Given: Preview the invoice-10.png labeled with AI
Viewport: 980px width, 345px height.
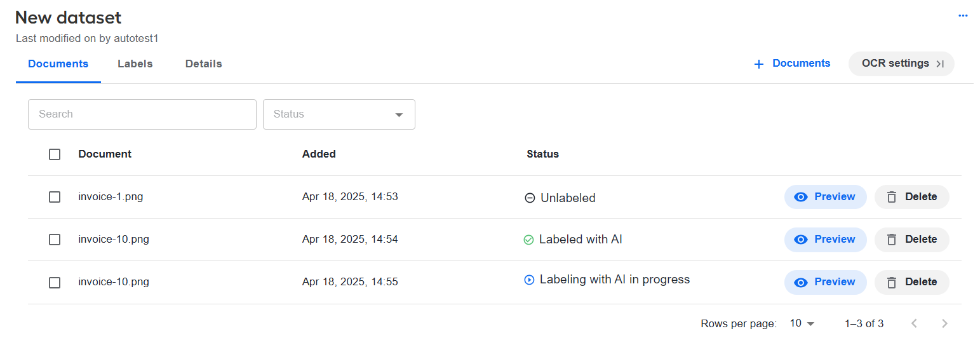Looking at the screenshot, I should click(825, 240).
